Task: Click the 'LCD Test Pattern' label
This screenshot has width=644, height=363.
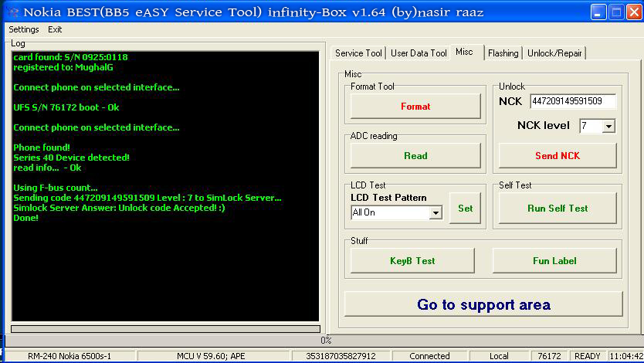Action: (x=388, y=198)
